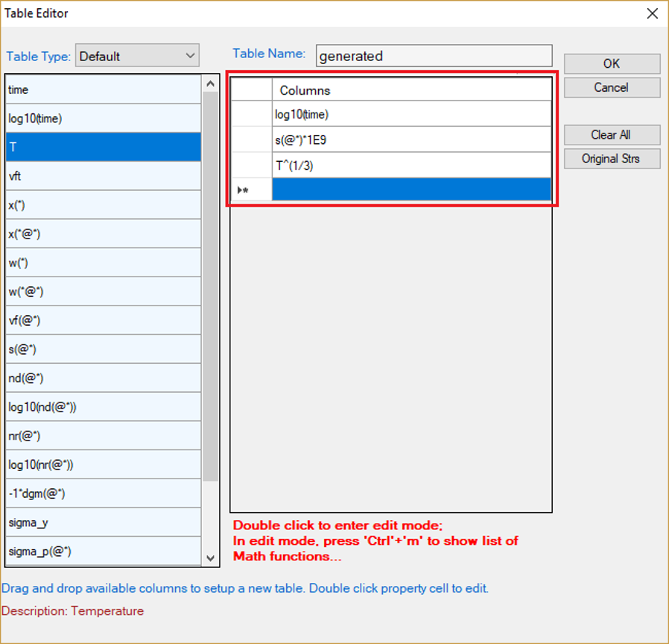Viewport: 669px width, 644px height.
Task: Click the Table Name input field
Action: (x=434, y=56)
